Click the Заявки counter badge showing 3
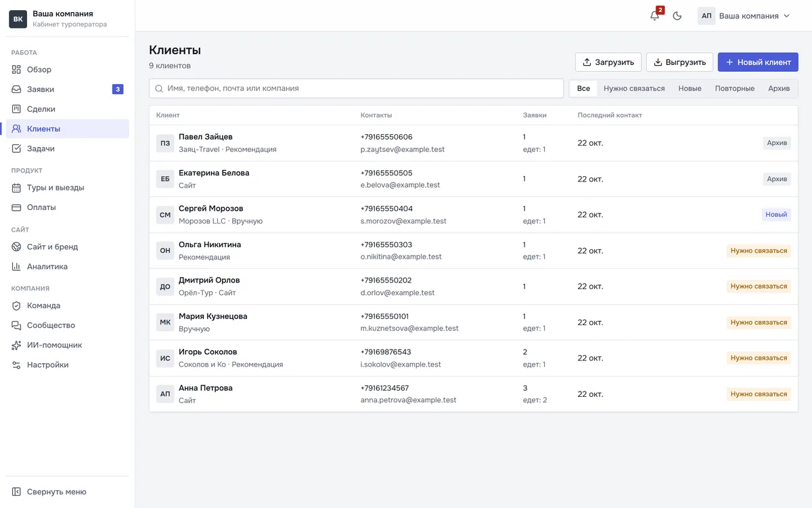812x508 pixels. [x=118, y=89]
